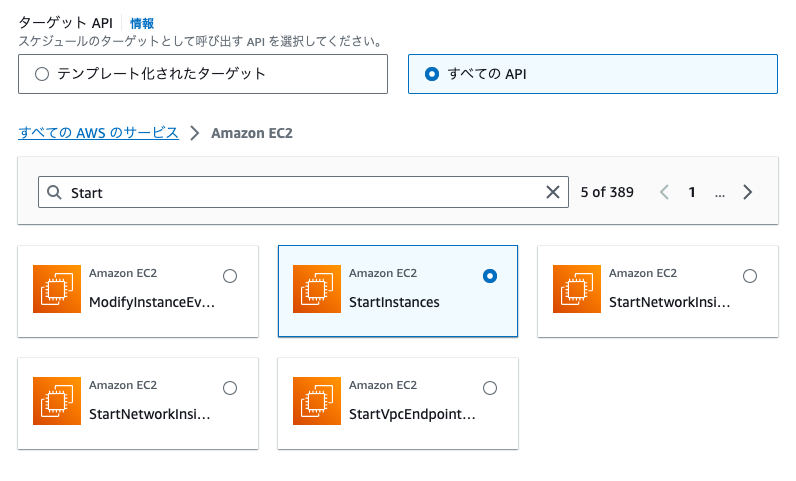The image size is (796, 481).
Task: Choose the StartVpcEndpoint… radio button
Action: pyautogui.click(x=490, y=388)
